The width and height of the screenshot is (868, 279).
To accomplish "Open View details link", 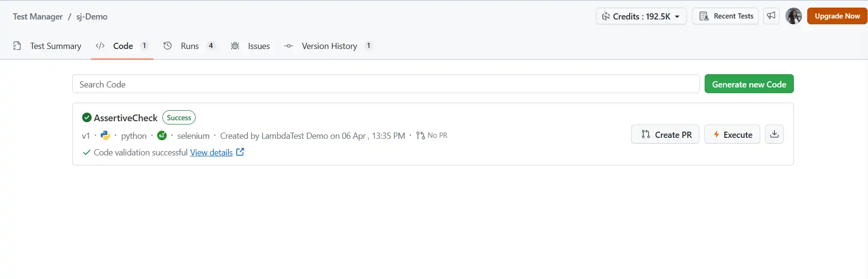I will point(211,153).
